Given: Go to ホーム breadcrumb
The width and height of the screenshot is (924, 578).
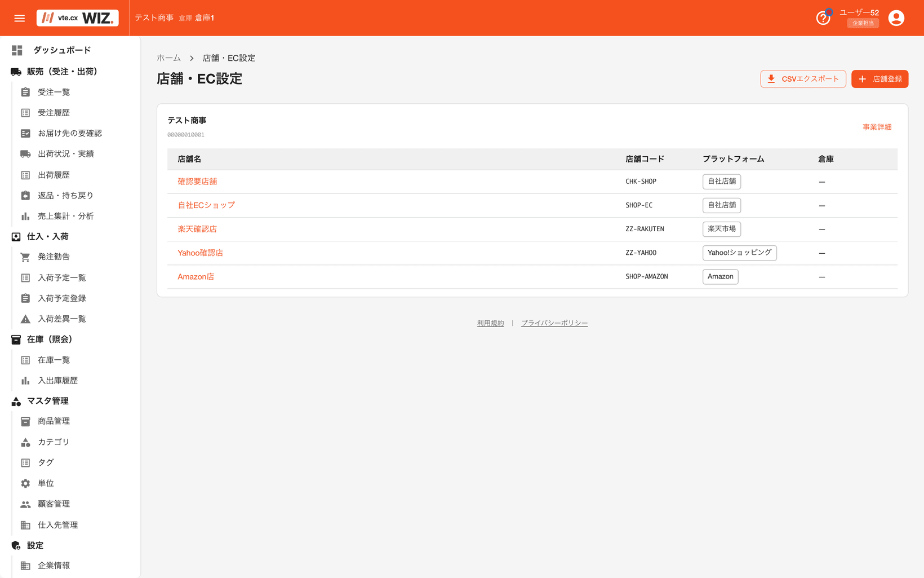Looking at the screenshot, I should click(x=168, y=58).
